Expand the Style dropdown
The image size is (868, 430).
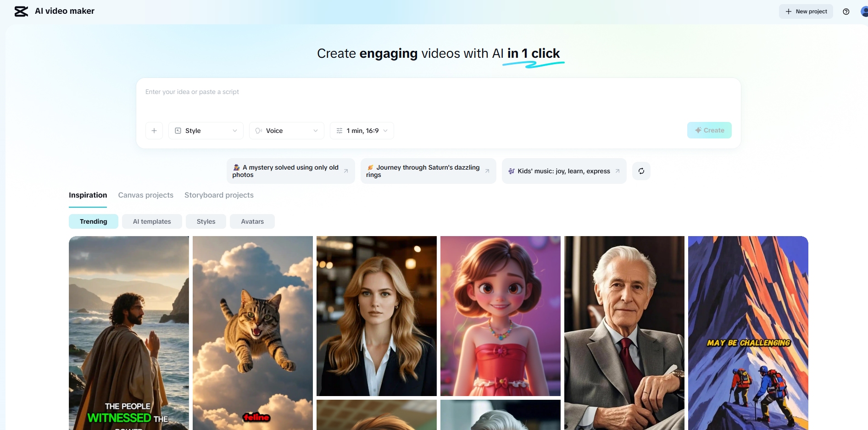206,131
